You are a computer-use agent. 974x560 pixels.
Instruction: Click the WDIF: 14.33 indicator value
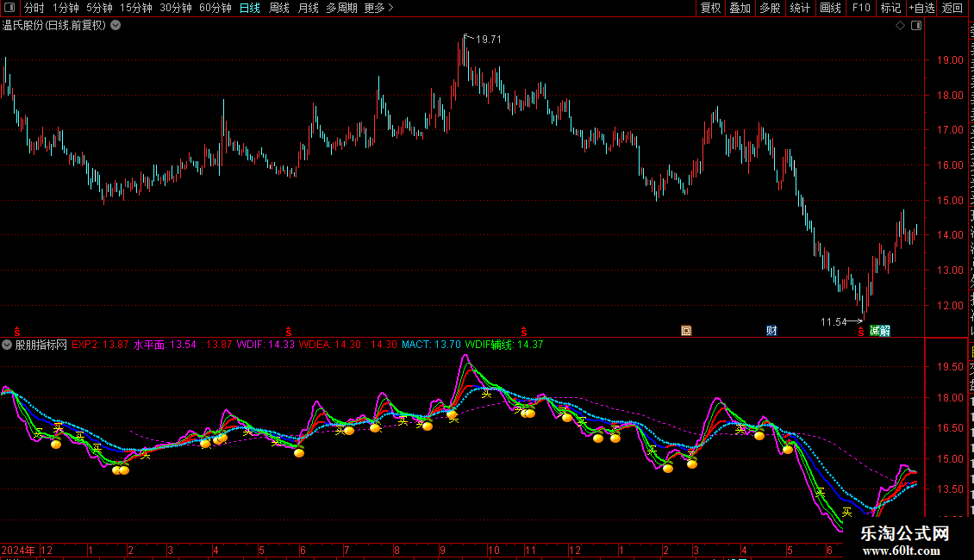[265, 345]
